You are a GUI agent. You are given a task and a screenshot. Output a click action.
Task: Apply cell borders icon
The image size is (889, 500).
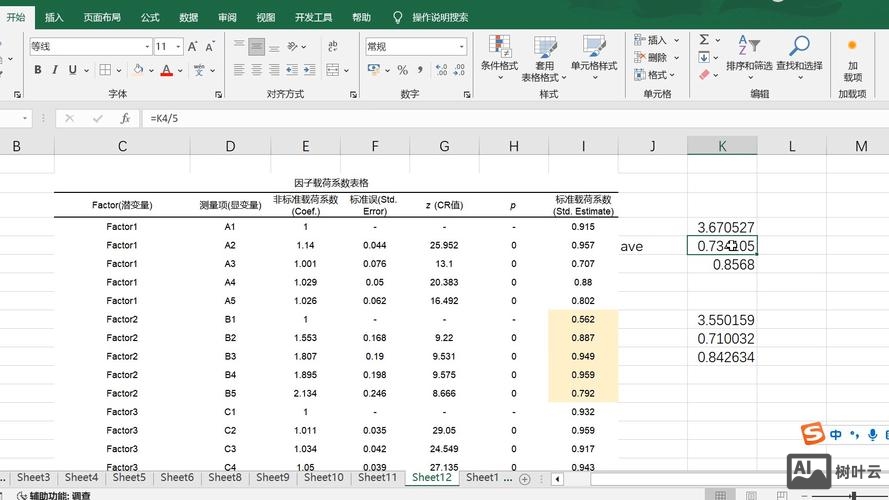click(x=105, y=70)
